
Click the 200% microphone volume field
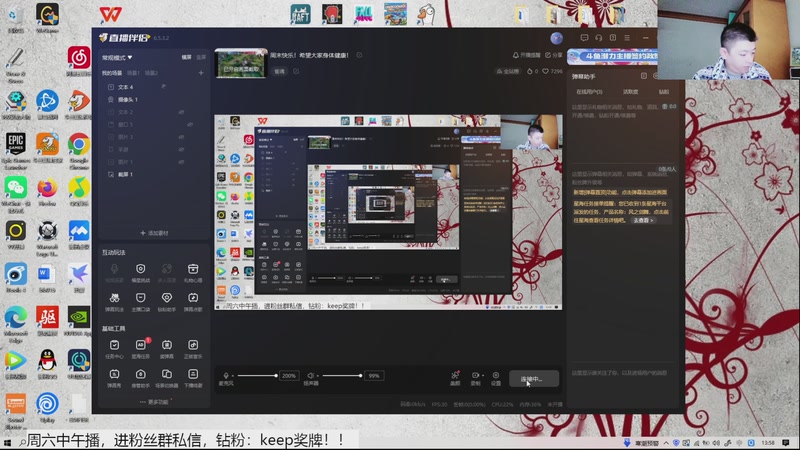[x=289, y=376]
